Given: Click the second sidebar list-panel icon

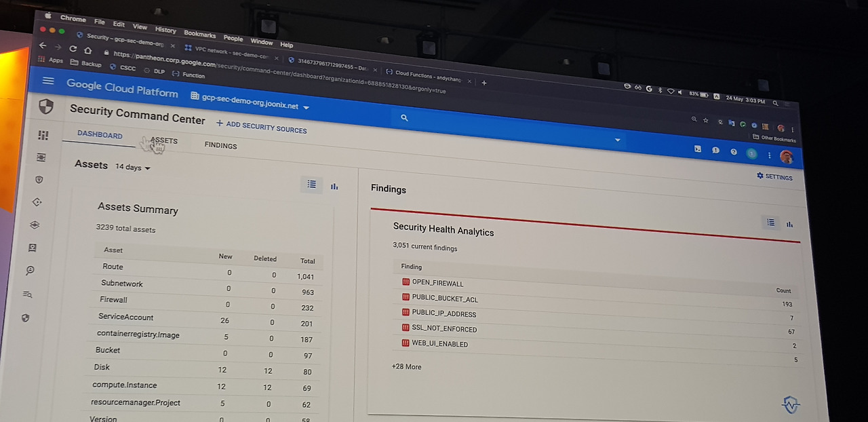Looking at the screenshot, I should tap(41, 157).
